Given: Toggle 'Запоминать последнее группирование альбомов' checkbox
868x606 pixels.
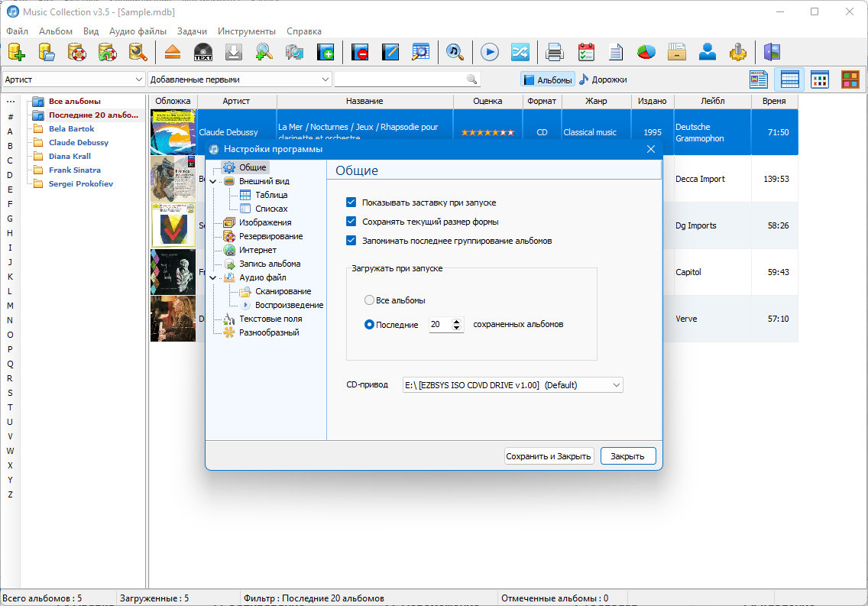Looking at the screenshot, I should pos(351,241).
